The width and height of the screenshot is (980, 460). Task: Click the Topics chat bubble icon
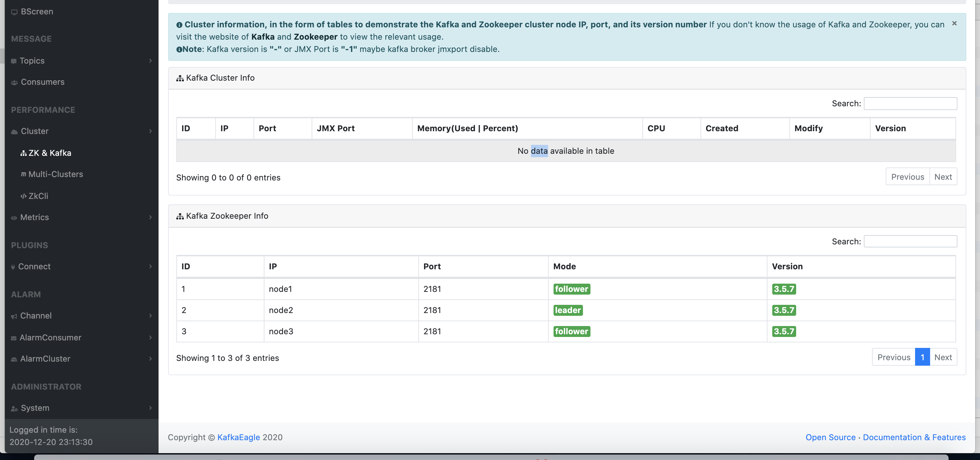click(13, 60)
